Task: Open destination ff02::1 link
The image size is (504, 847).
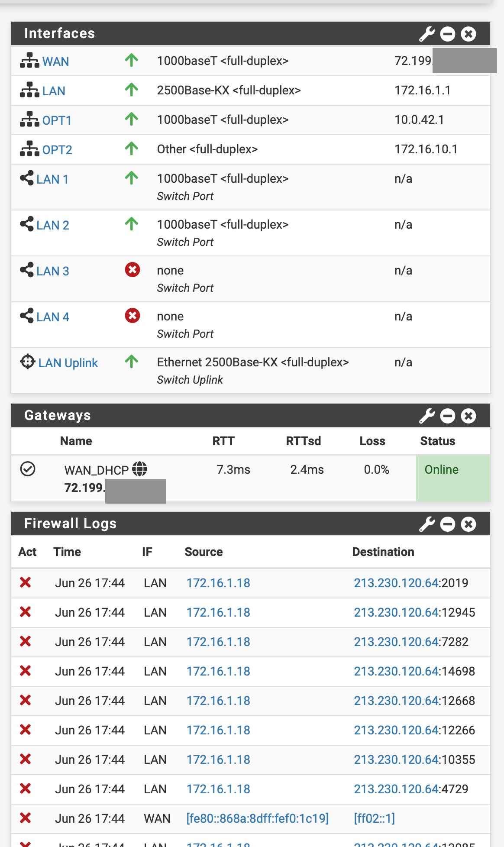Action: click(x=375, y=818)
